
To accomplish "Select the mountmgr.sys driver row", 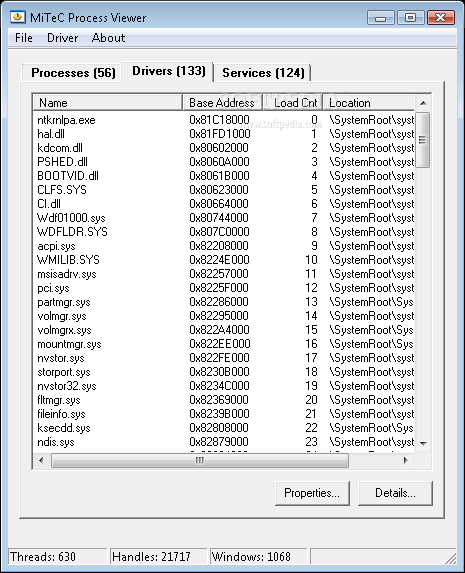I will click(x=224, y=344).
